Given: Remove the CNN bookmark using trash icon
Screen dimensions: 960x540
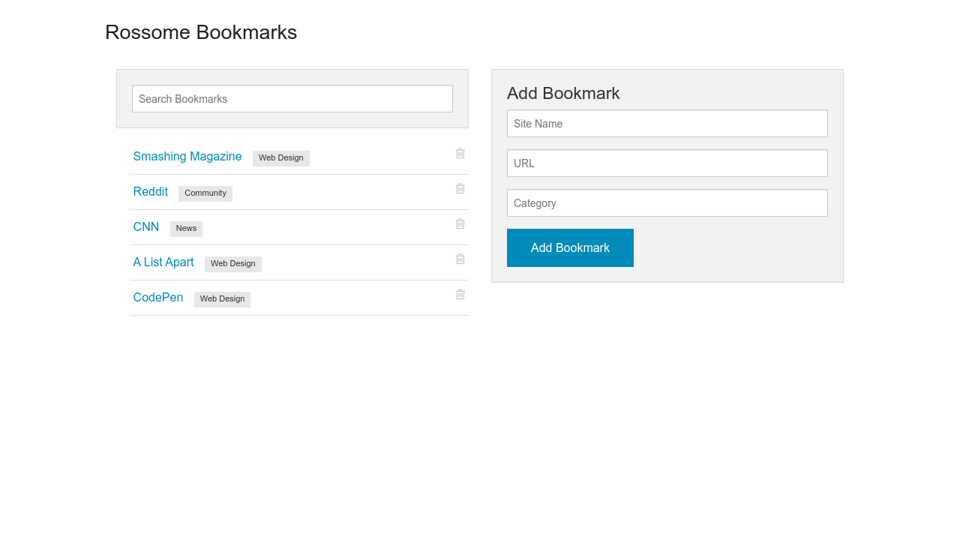Looking at the screenshot, I should coord(460,224).
